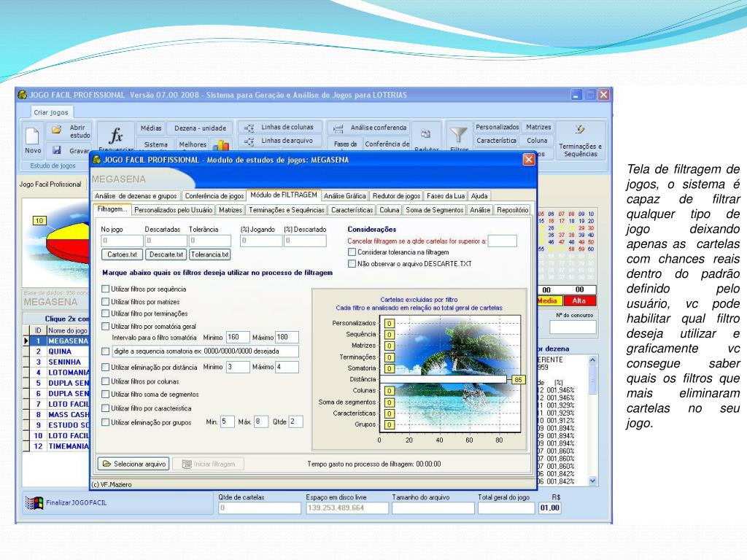The height and width of the screenshot is (560, 747).
Task: Click the sequencia somatoria text field
Action: tap(205, 351)
